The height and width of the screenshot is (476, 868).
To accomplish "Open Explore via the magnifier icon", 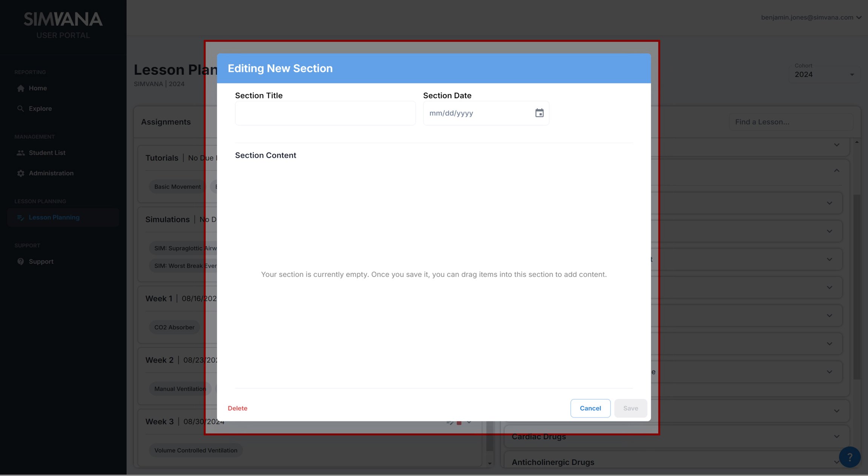I will (21, 108).
